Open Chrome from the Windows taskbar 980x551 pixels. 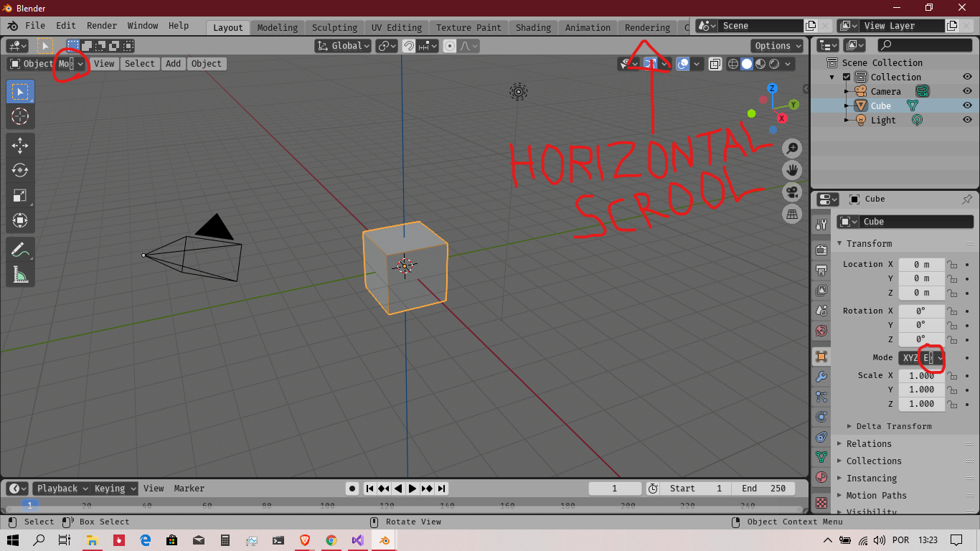pos(331,540)
